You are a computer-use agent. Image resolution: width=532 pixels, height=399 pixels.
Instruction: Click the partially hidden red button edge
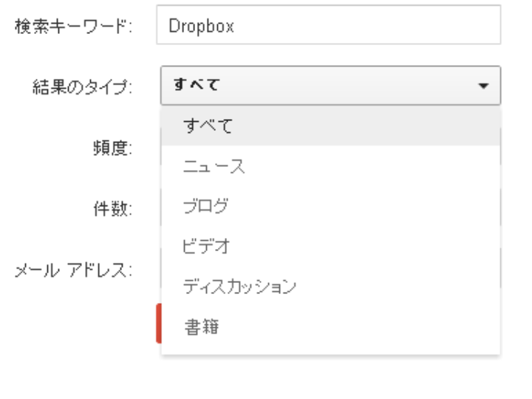coord(158,324)
